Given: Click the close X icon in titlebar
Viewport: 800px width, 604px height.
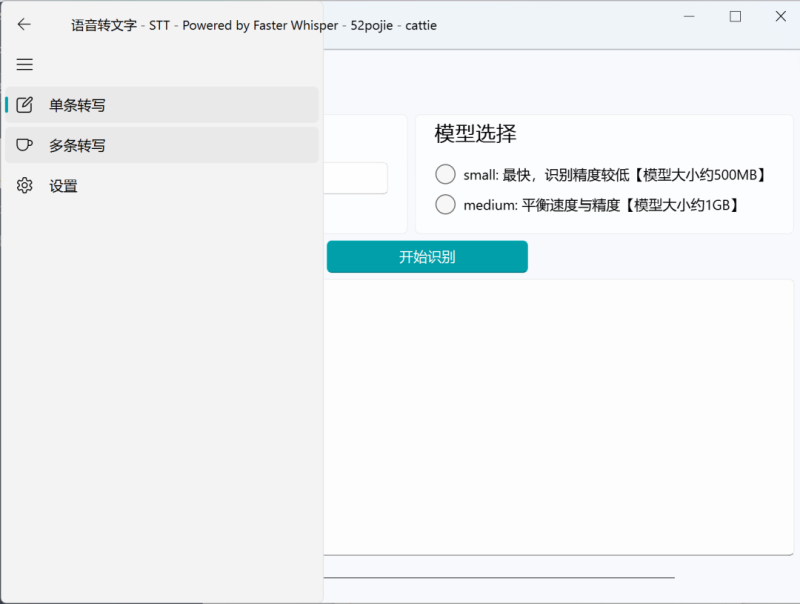Looking at the screenshot, I should point(782,16).
